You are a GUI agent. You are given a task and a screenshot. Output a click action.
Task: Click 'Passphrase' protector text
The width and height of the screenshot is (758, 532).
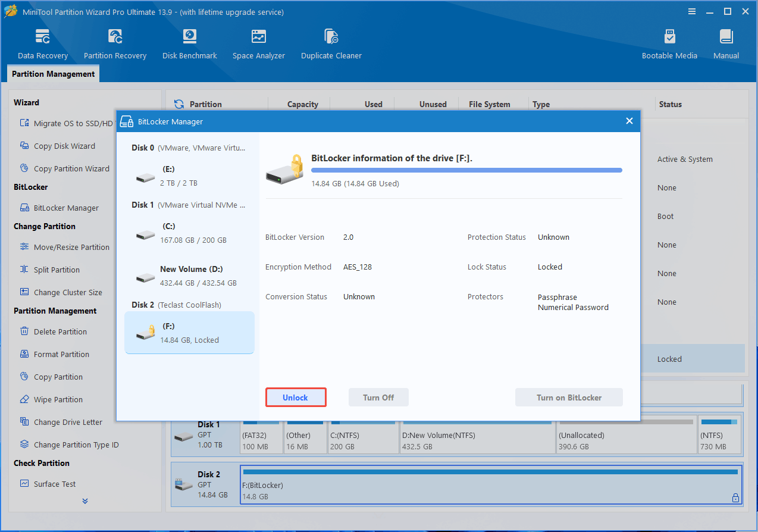point(557,297)
